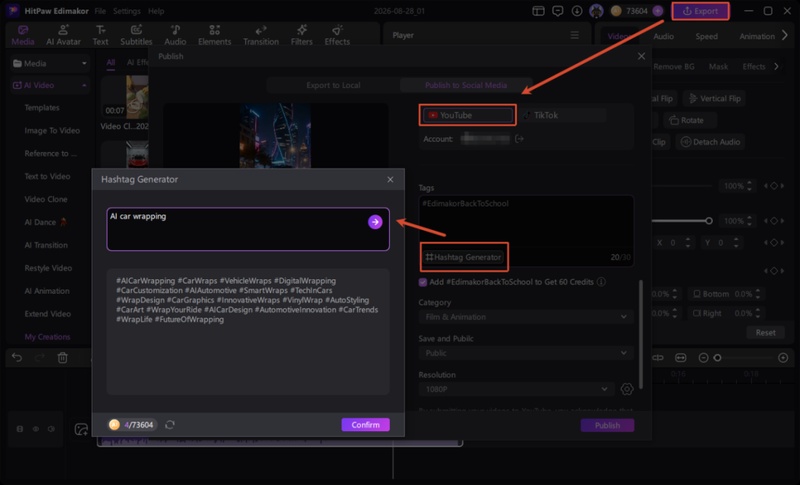Image resolution: width=800 pixels, height=485 pixels.
Task: Open Image To Video
Action: 52,131
